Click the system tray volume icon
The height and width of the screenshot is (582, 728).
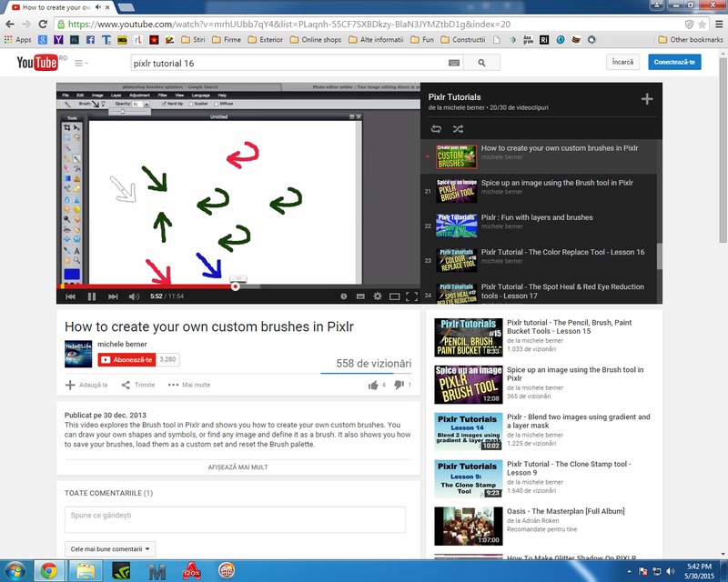(670, 571)
